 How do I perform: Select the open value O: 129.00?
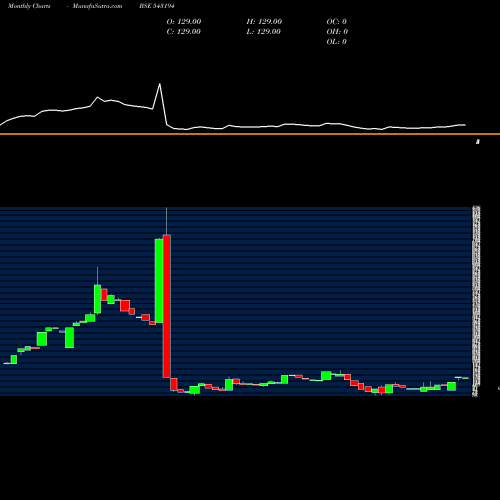point(184,22)
